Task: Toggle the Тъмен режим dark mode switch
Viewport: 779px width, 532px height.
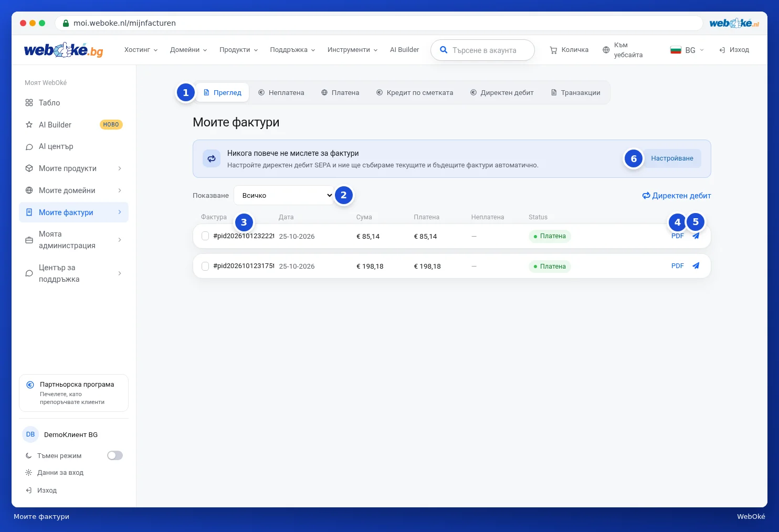Action: [115, 455]
